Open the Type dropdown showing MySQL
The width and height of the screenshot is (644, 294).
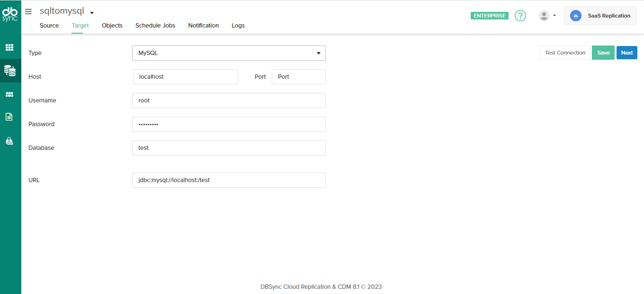[x=229, y=53]
